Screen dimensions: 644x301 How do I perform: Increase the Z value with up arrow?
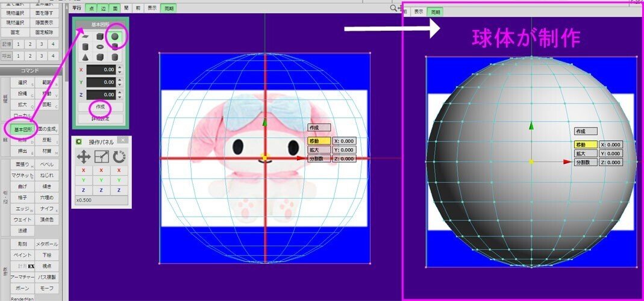[x=119, y=92]
